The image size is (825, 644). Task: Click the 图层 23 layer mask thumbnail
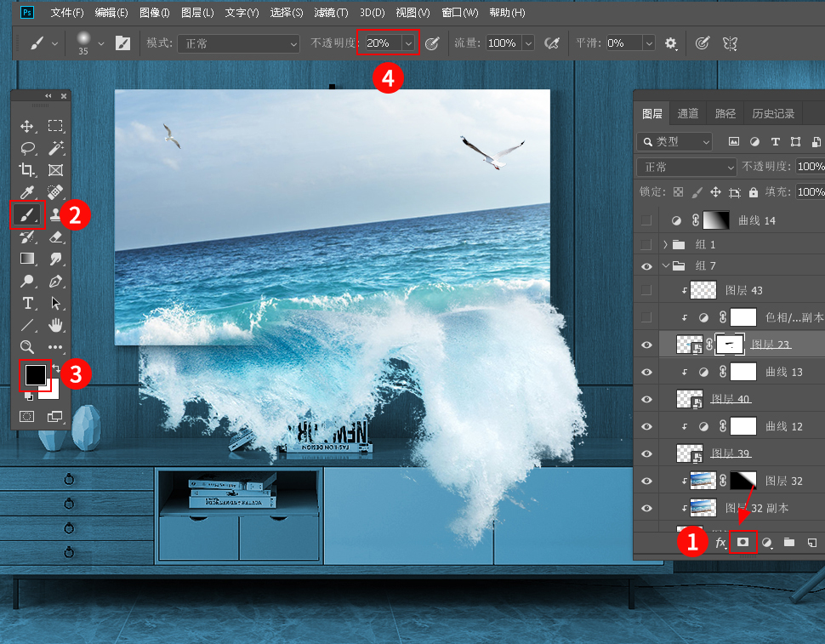731,345
